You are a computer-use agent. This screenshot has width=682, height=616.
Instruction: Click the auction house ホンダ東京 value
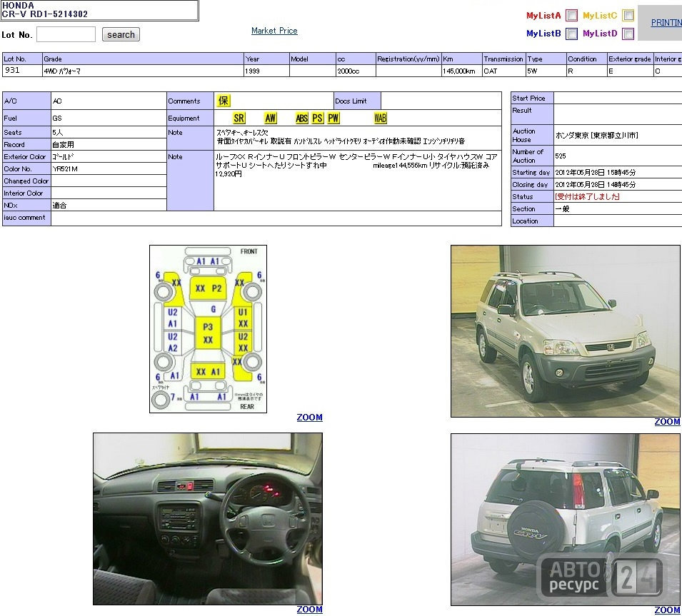(x=597, y=135)
